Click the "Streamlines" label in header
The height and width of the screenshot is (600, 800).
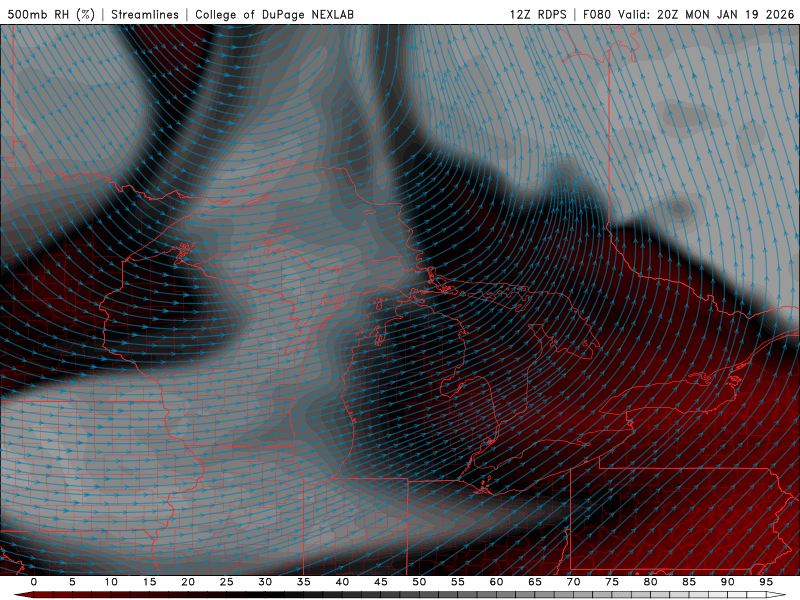tap(145, 14)
